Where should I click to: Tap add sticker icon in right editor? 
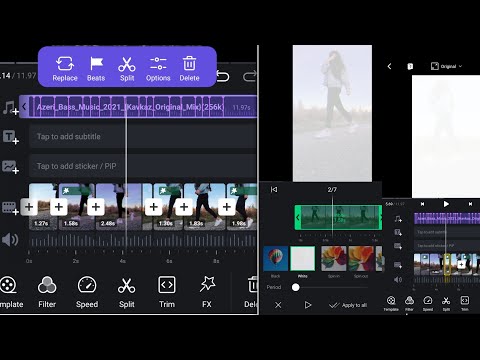coord(398,246)
